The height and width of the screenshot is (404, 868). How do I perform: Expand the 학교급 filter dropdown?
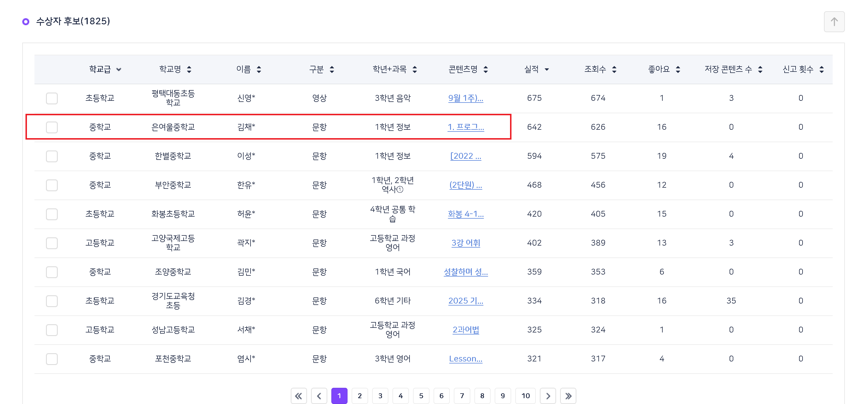coord(119,70)
